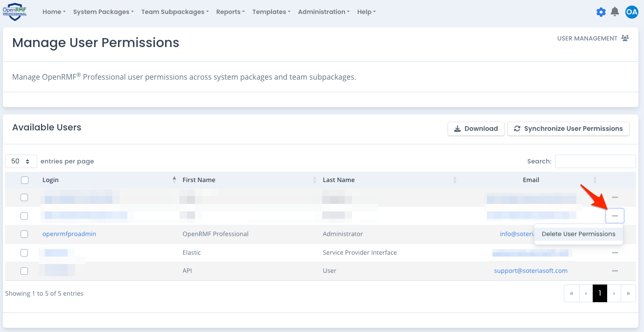Screen dimensions: 644x332
Task: Open the settings gear icon
Action: (601, 12)
